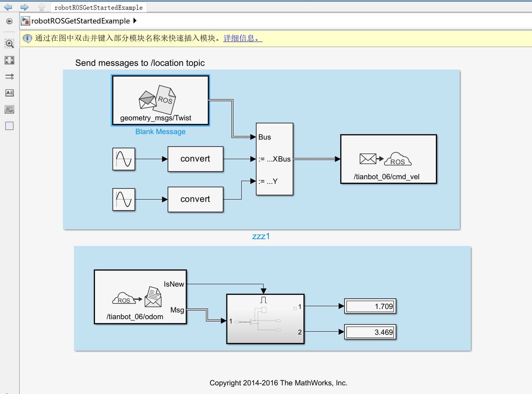Viewport: 532px width, 394px height.
Task: Select the upper Sine Wave block
Action: point(124,159)
